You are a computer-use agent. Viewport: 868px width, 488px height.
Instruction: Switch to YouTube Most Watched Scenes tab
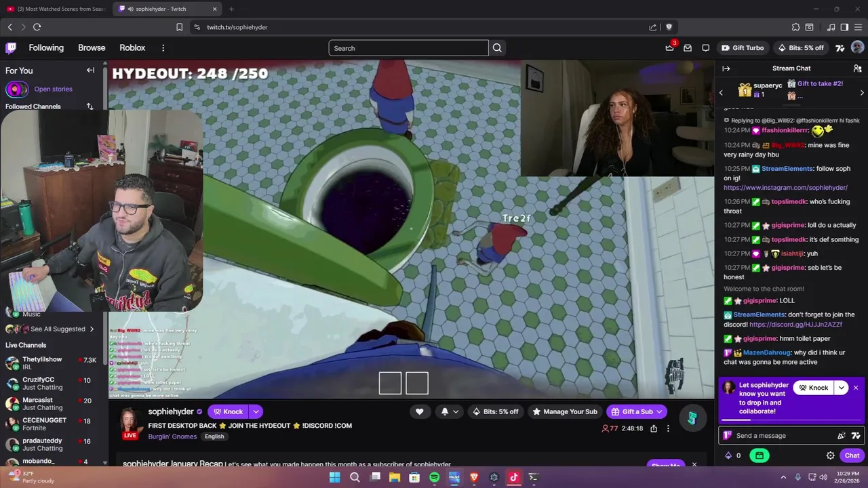click(x=56, y=9)
